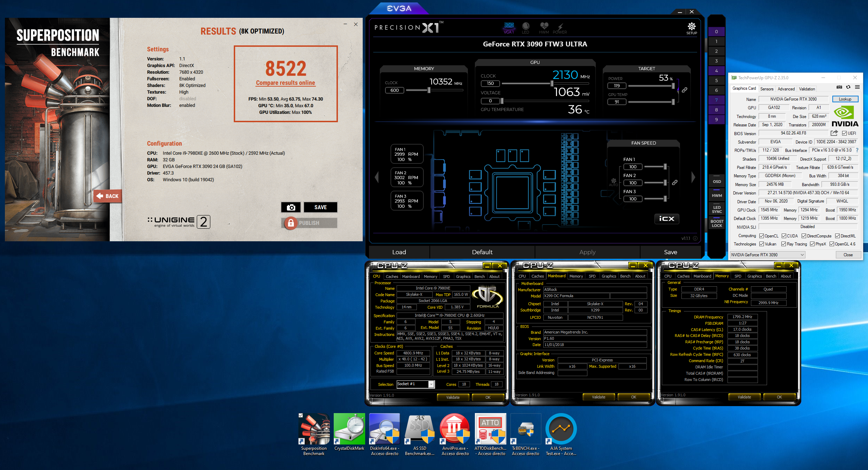Image resolution: width=868 pixels, height=470 pixels.
Task: Open Bench tab in the Memory CPU-Z window
Action: click(771, 276)
